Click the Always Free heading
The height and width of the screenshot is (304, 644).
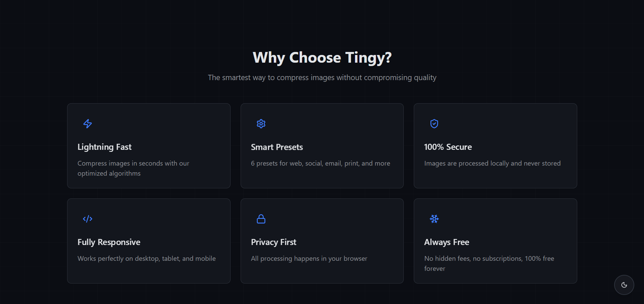[446, 242]
